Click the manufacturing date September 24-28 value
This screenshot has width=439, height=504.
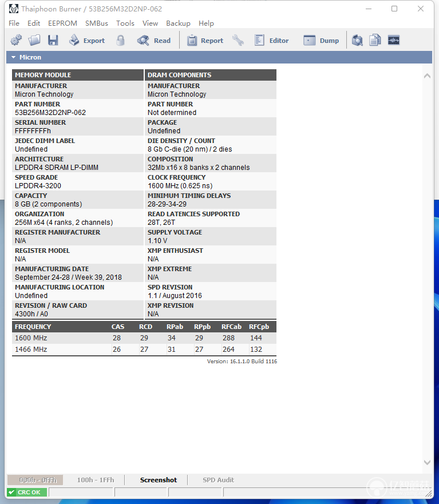click(68, 277)
